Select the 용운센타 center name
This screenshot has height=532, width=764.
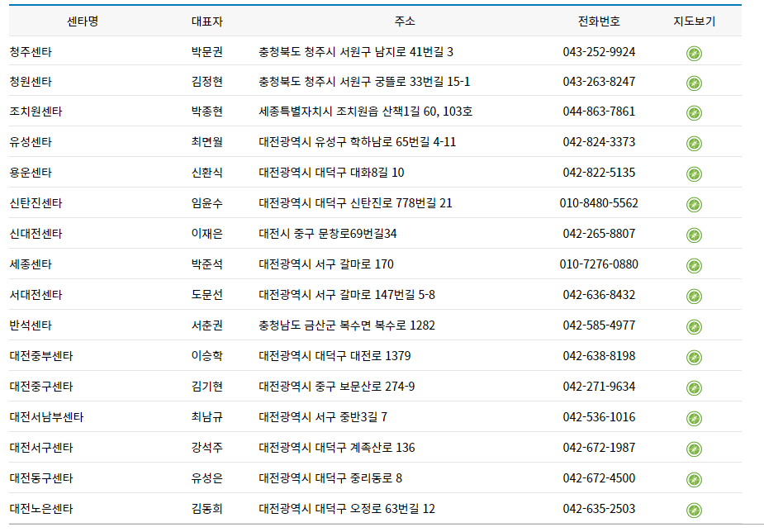(31, 173)
